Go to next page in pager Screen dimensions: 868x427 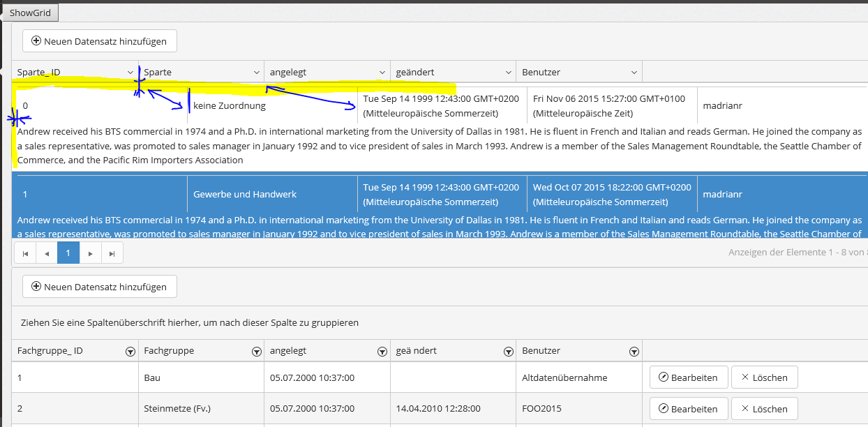pyautogui.click(x=91, y=253)
